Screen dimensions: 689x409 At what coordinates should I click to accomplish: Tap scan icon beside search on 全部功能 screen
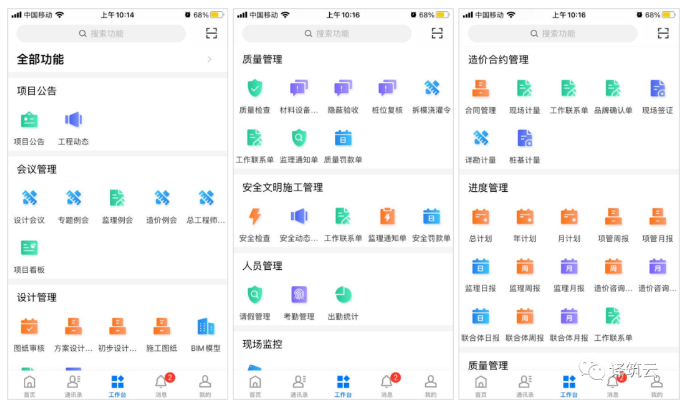(x=211, y=33)
